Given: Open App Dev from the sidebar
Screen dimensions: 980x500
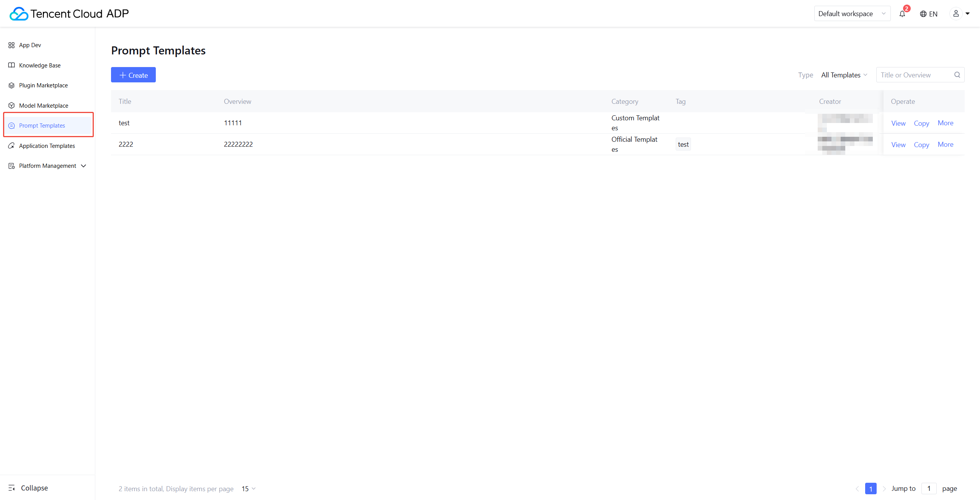Looking at the screenshot, I should tap(30, 45).
